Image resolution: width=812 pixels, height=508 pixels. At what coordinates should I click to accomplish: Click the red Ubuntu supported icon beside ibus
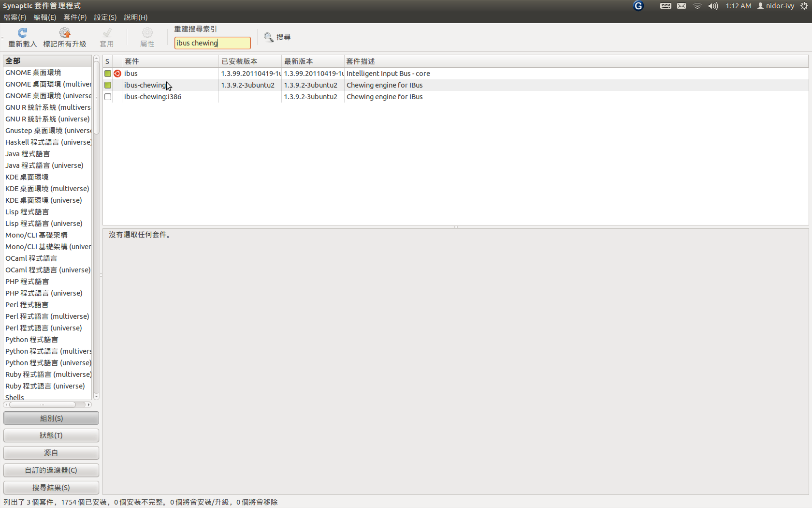pyautogui.click(x=117, y=74)
